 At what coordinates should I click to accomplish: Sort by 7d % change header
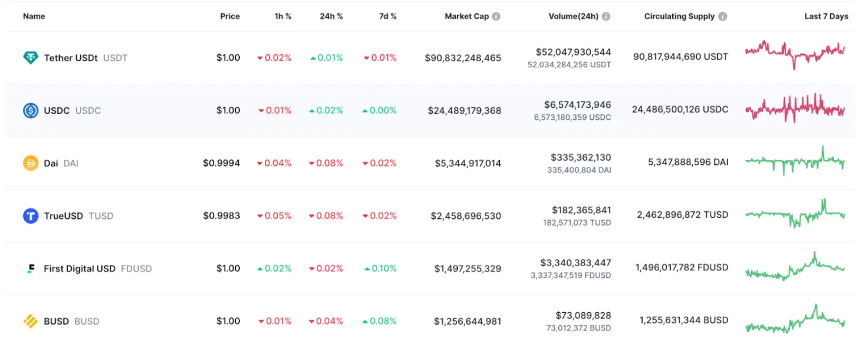coord(388,16)
